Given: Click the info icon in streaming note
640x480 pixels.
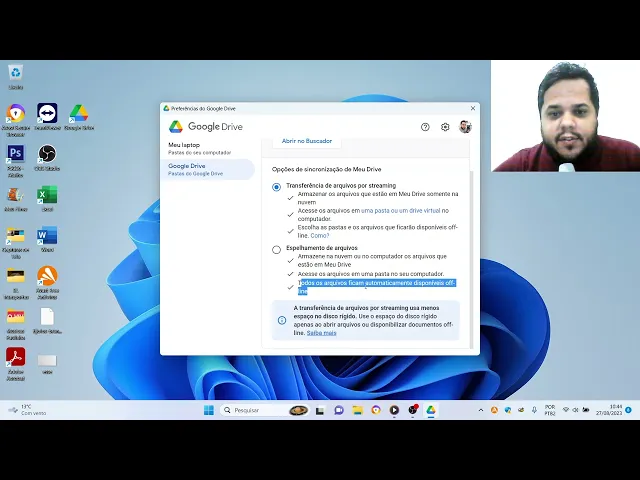Looking at the screenshot, I should coord(282,320).
